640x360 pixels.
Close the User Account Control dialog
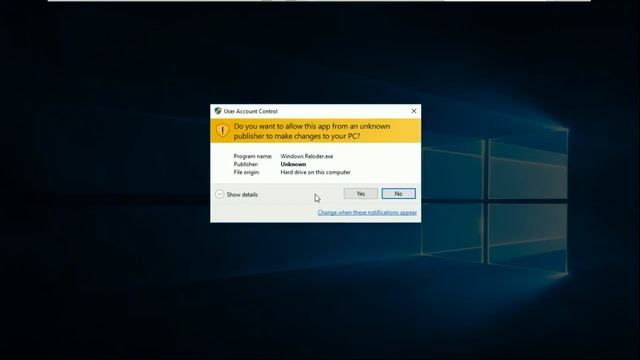[413, 111]
